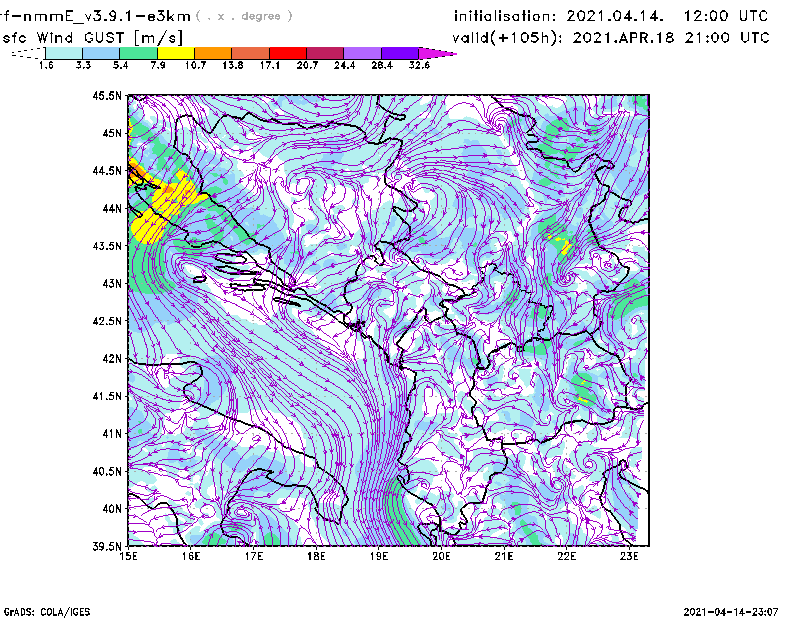Click the '22E' longitude label
Viewport: 800px width, 618px height.
coord(566,556)
